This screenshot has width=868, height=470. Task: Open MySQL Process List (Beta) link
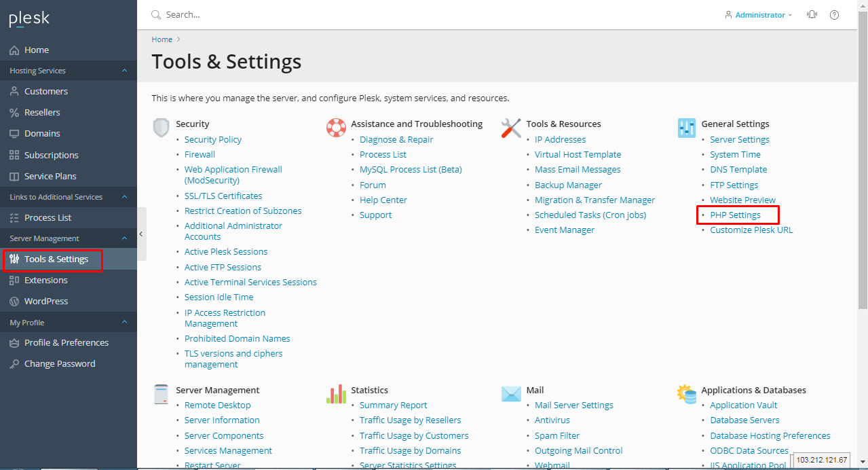coord(411,170)
